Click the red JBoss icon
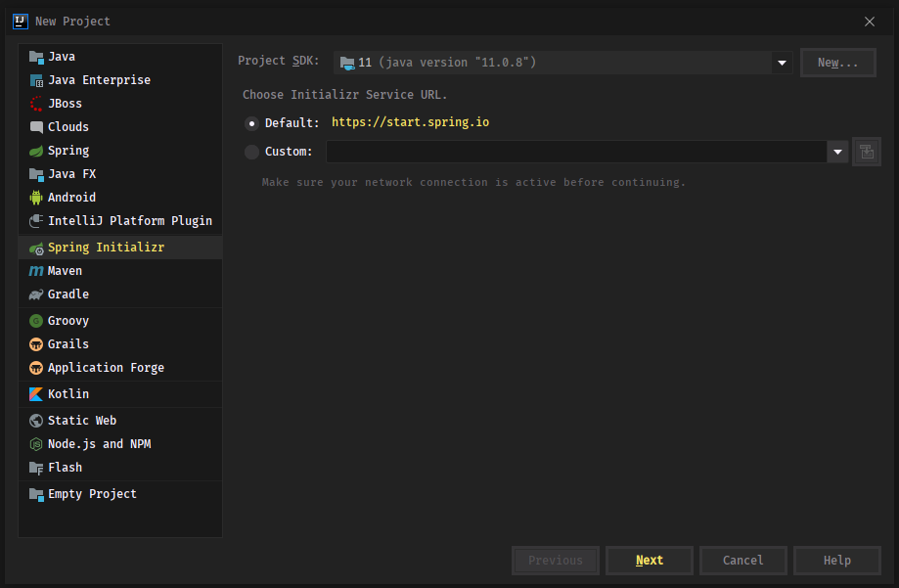The width and height of the screenshot is (899, 588). click(36, 104)
